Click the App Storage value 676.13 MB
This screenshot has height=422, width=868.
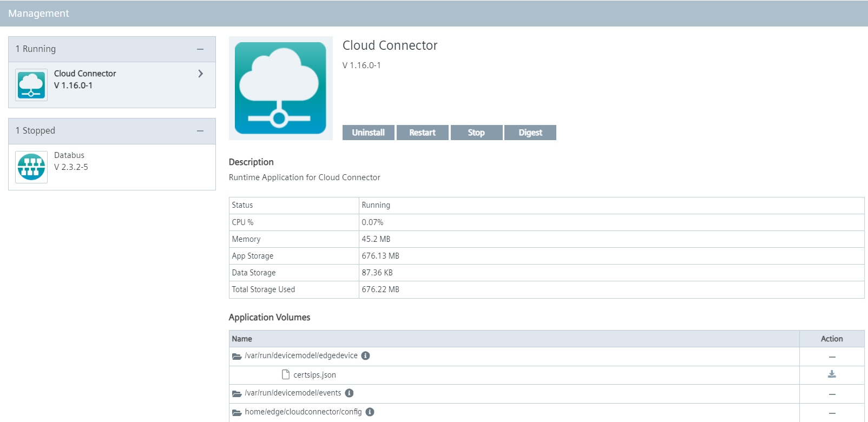pyautogui.click(x=380, y=256)
